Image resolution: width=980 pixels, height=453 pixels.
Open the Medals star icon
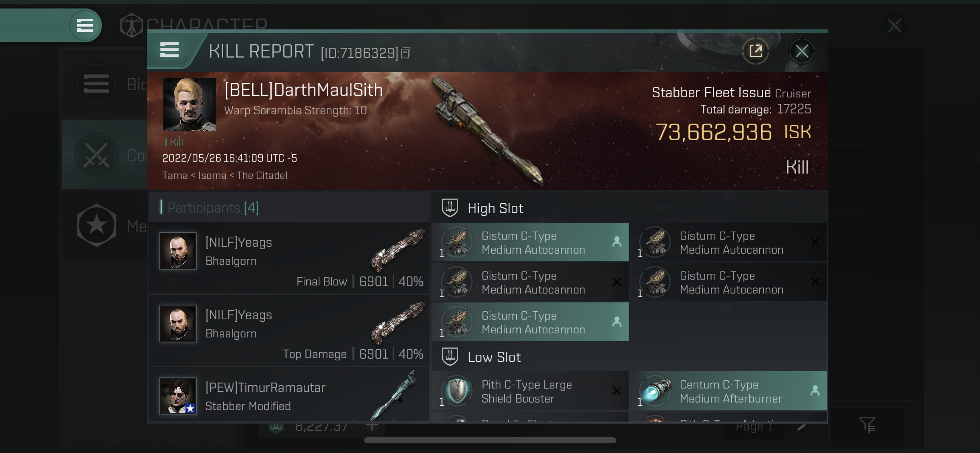[x=97, y=225]
